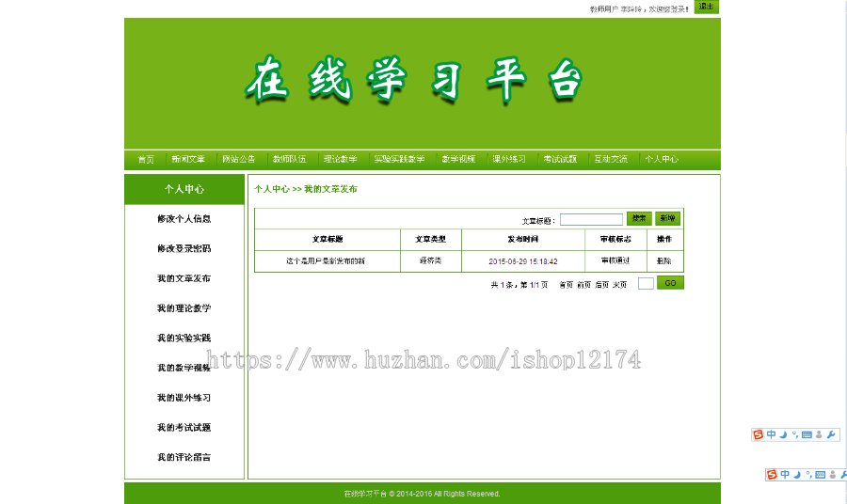Click the user account icon on the lower IME bar

click(x=833, y=475)
